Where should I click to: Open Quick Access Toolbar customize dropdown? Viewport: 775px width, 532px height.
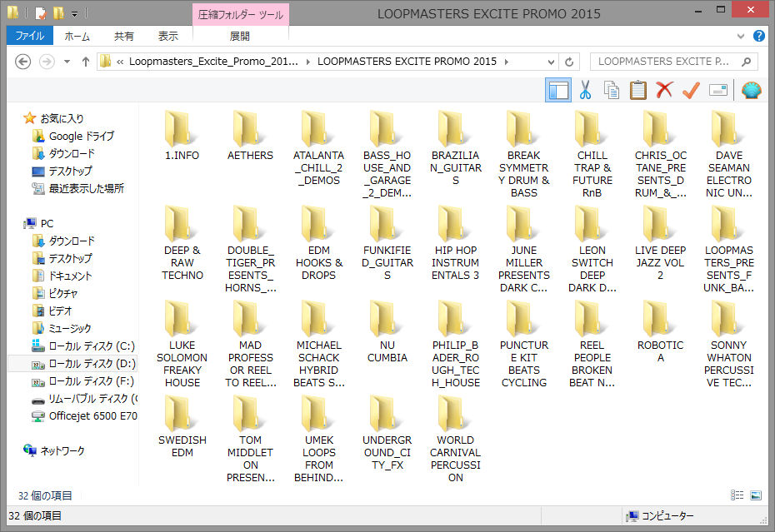(x=74, y=14)
